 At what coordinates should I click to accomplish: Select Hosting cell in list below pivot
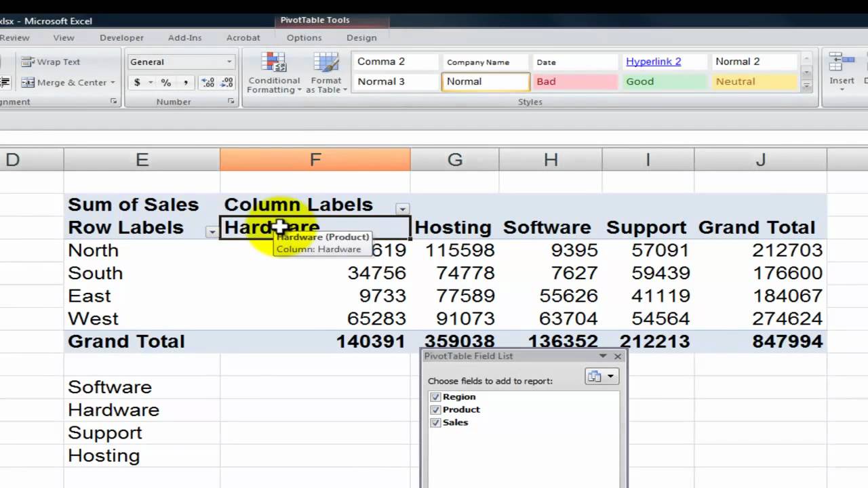[x=142, y=455]
